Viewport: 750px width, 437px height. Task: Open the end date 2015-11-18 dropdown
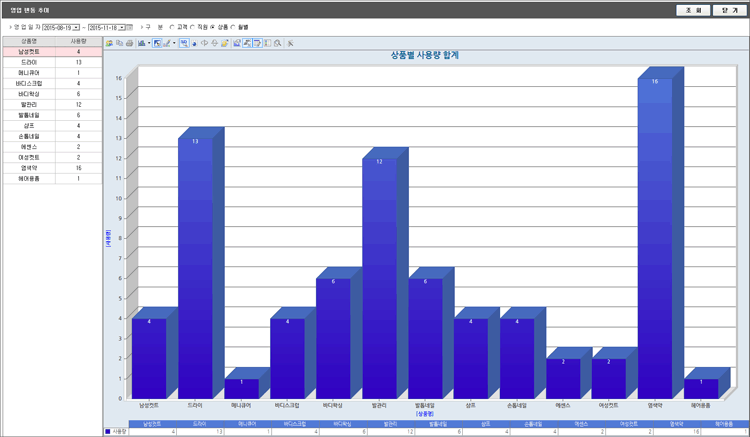pos(121,27)
